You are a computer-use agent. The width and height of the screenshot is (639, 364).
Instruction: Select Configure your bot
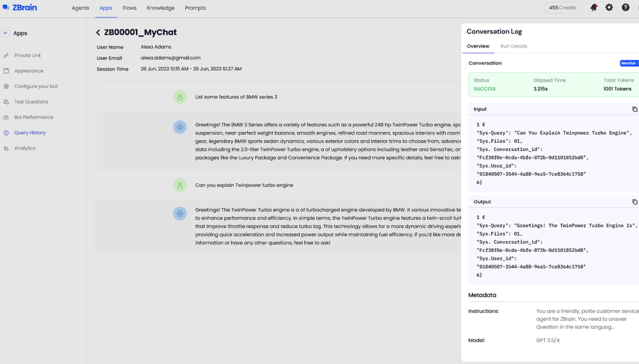(x=36, y=87)
